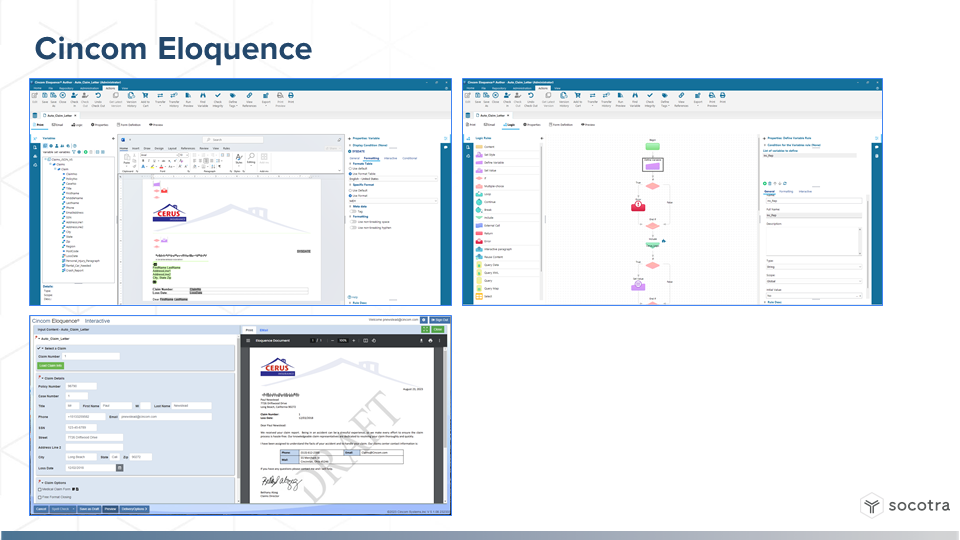Open the Scope dropdown showing Global
960x540 pixels.
click(x=814, y=281)
